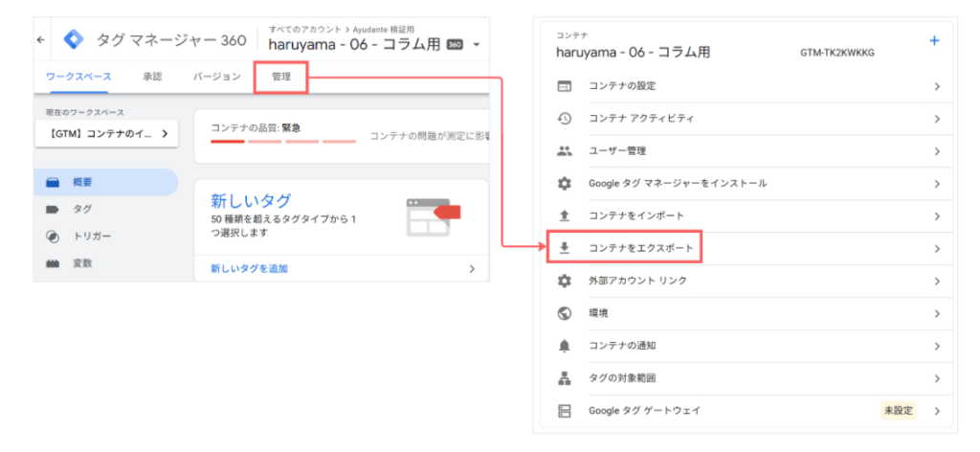Click the ユーザー管理 people icon
This screenshot has width=980, height=452.
[x=564, y=151]
